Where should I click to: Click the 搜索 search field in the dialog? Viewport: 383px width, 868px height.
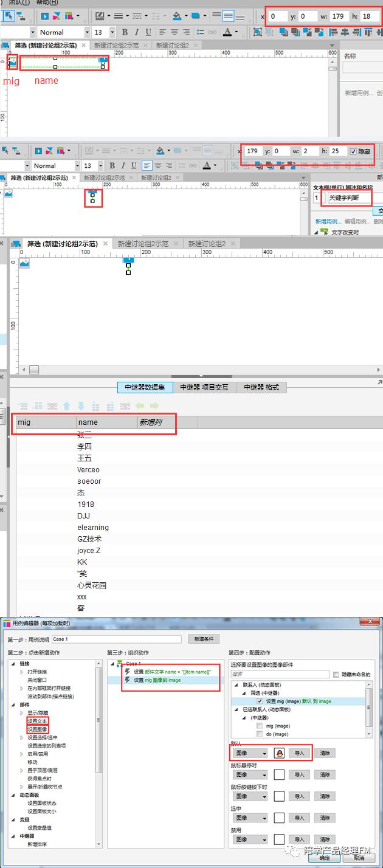point(279,673)
